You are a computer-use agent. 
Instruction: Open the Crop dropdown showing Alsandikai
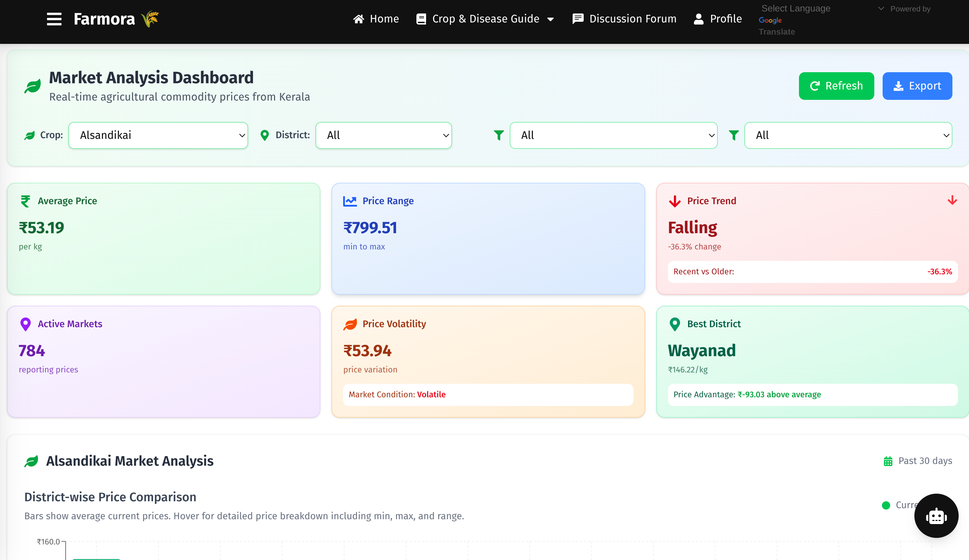coord(158,135)
